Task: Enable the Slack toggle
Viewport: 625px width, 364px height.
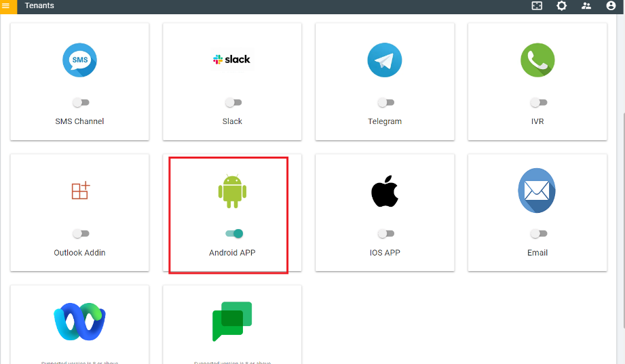Action: tap(233, 102)
